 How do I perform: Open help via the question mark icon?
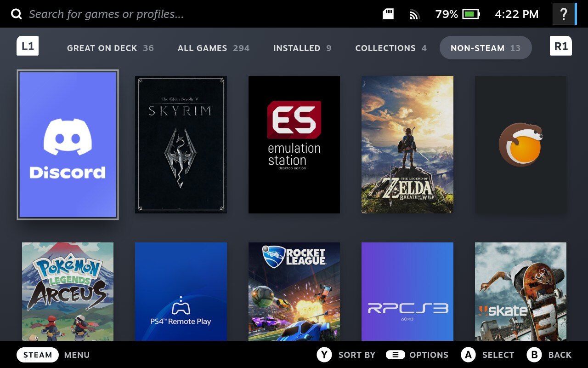(563, 14)
